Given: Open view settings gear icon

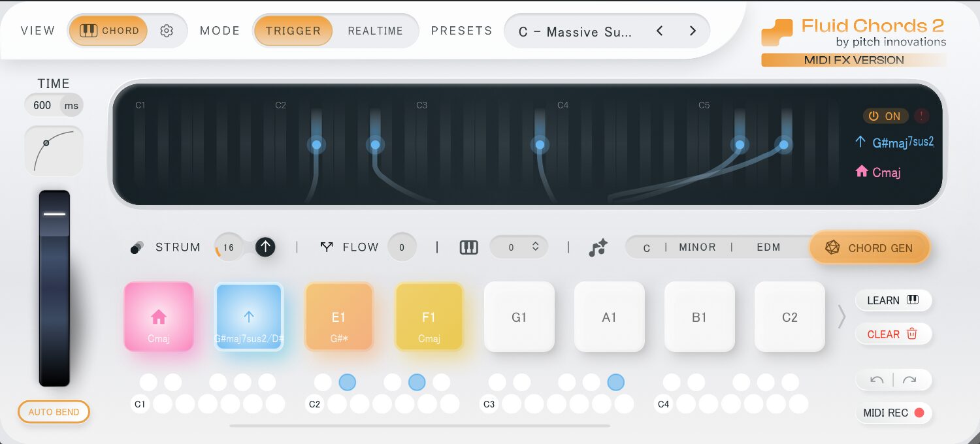Looking at the screenshot, I should 167,31.
